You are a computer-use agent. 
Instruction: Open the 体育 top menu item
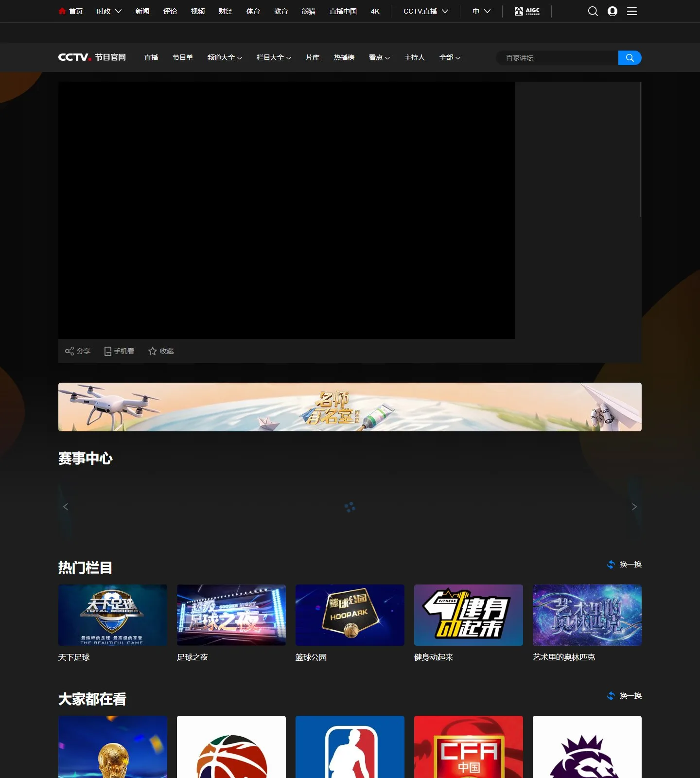tap(253, 11)
